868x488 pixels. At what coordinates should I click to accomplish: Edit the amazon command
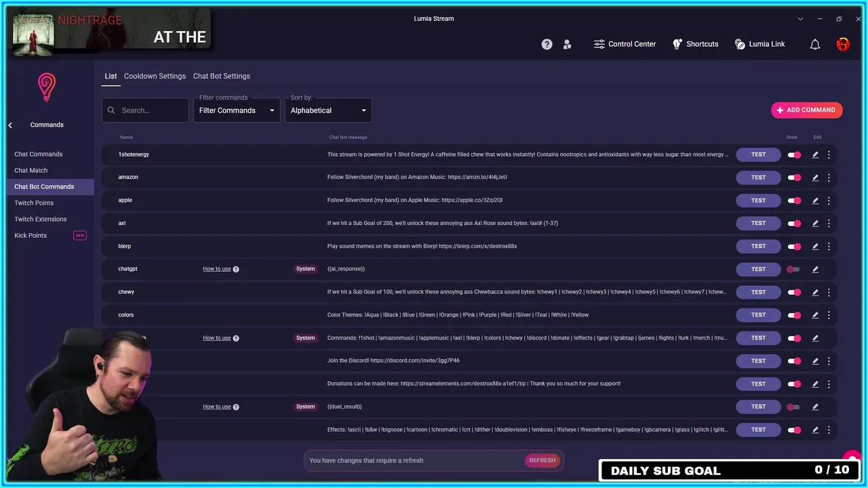tap(815, 178)
